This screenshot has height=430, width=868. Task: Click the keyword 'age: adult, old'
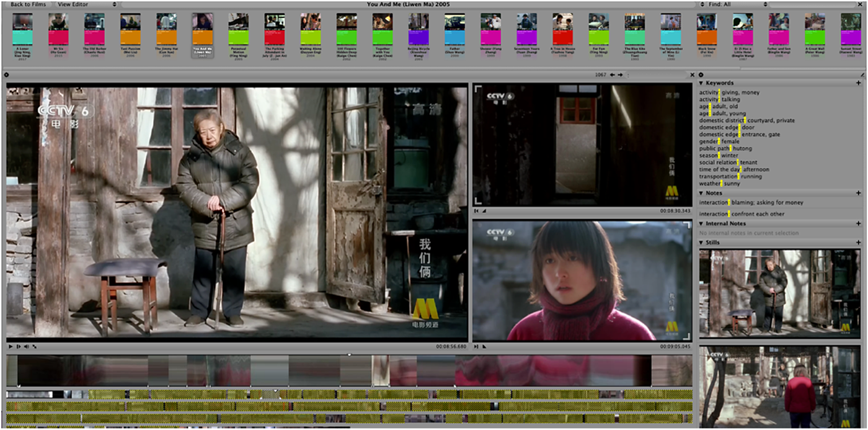(x=719, y=107)
